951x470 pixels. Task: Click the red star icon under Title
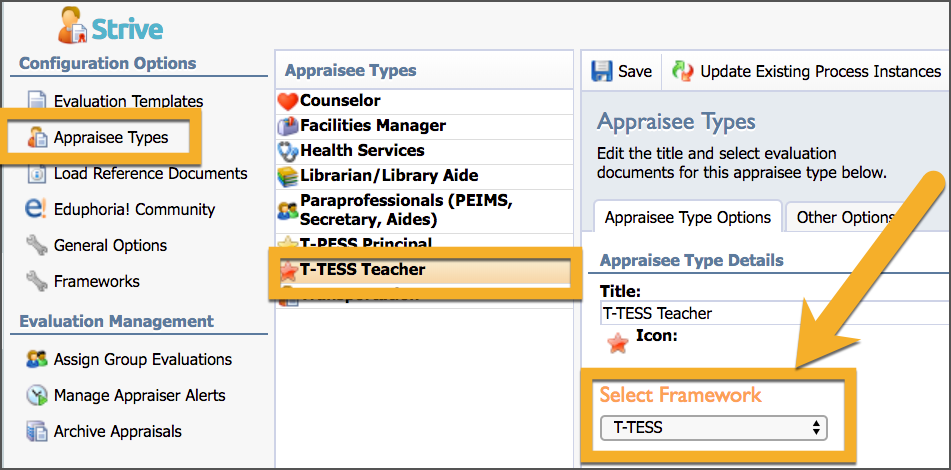(x=618, y=343)
